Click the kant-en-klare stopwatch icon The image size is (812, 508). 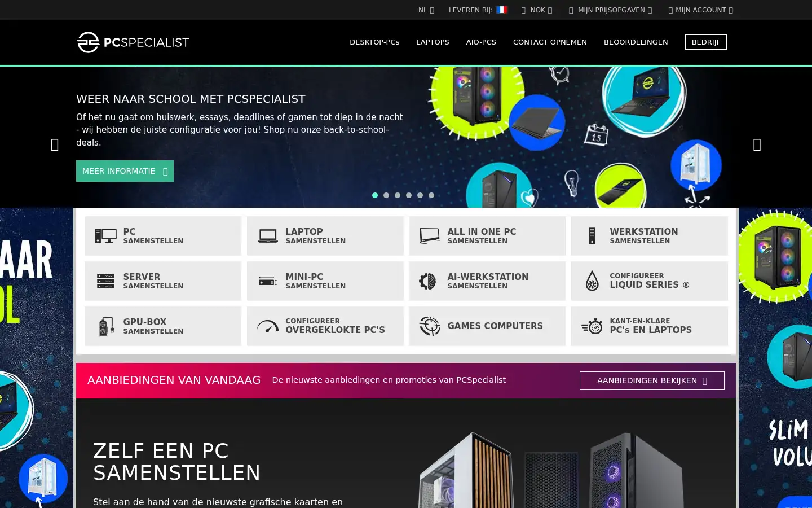[x=592, y=326]
